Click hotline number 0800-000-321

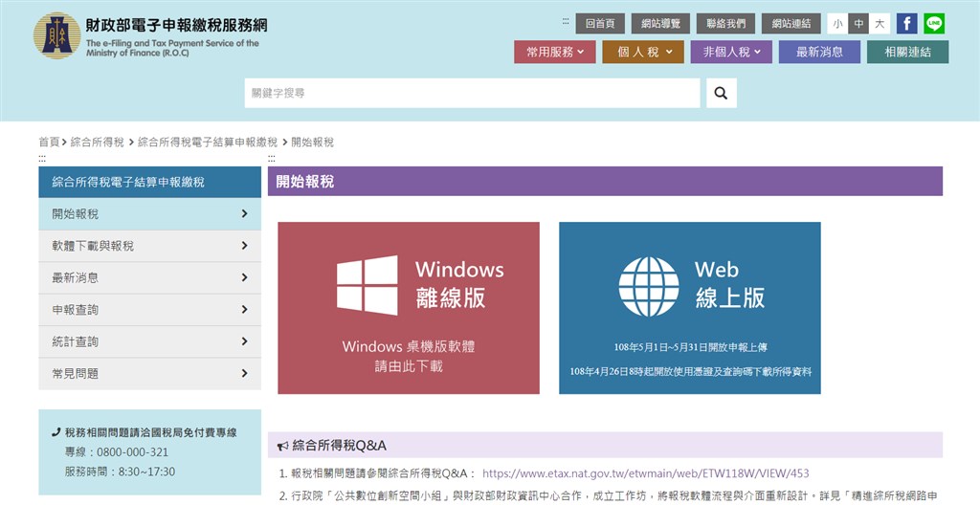coord(132,451)
